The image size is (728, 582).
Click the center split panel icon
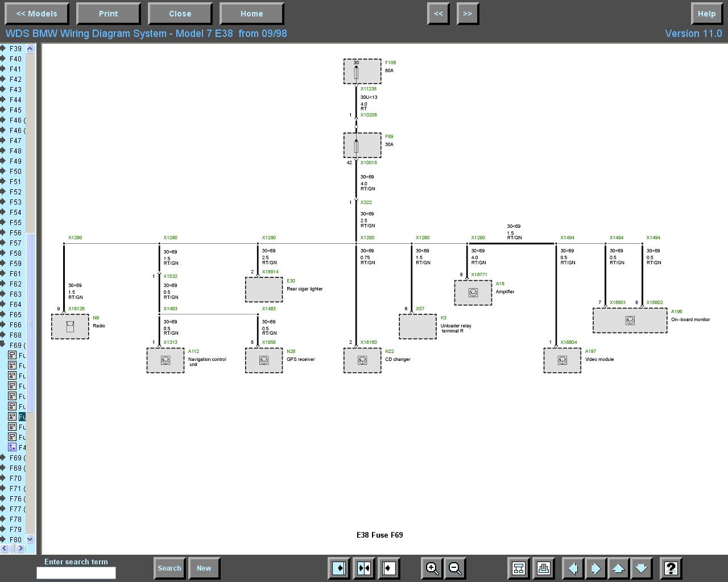pyautogui.click(x=364, y=568)
